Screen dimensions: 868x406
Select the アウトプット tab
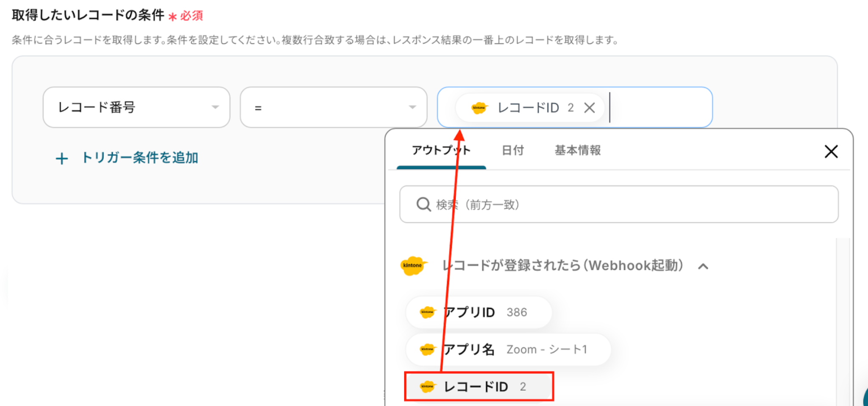441,150
